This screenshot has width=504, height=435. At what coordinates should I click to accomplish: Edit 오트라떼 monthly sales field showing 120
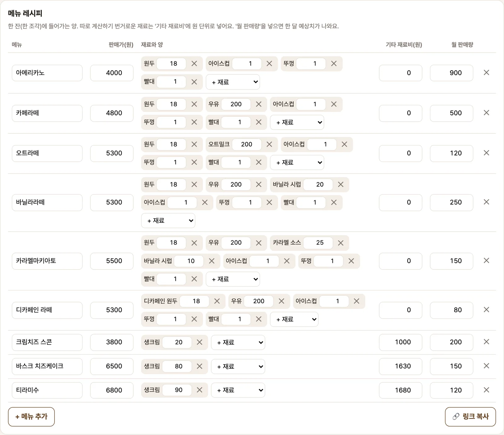(x=451, y=153)
